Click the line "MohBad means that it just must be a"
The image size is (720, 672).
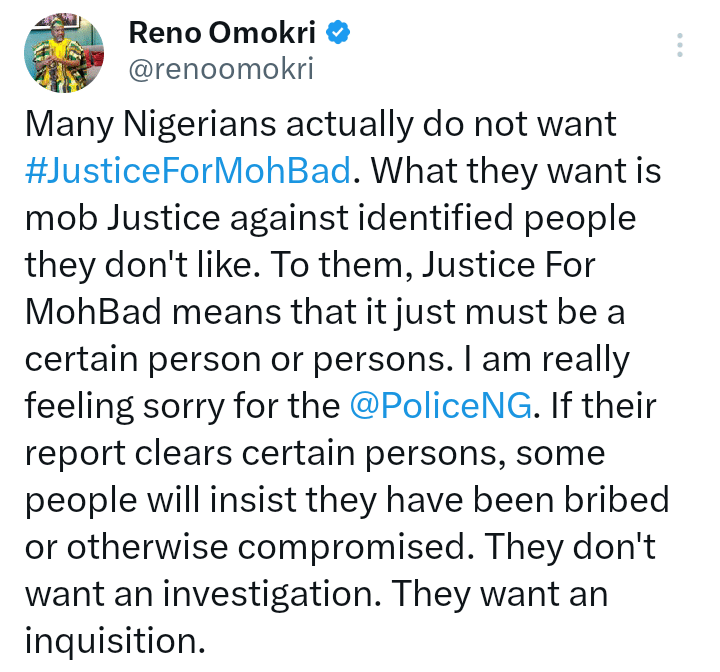[325, 312]
